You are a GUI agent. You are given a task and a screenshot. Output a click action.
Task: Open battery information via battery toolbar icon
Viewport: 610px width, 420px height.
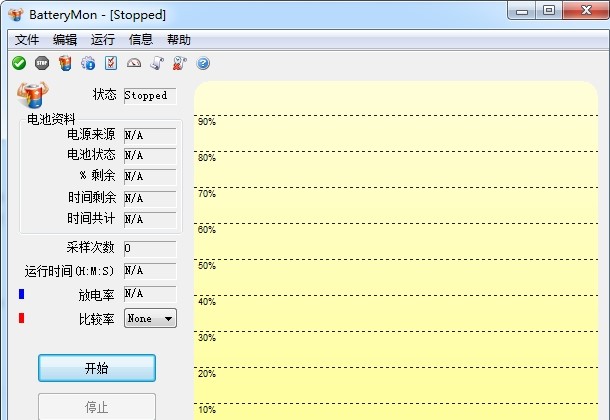pyautogui.click(x=65, y=63)
